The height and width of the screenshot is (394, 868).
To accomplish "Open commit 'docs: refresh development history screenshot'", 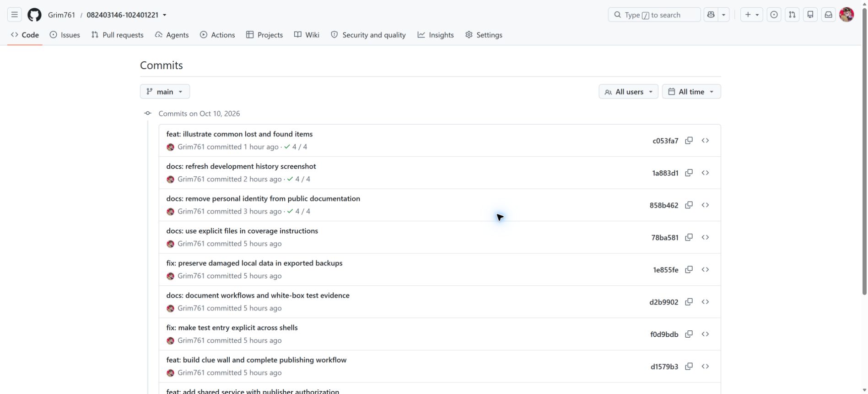I will point(241,166).
